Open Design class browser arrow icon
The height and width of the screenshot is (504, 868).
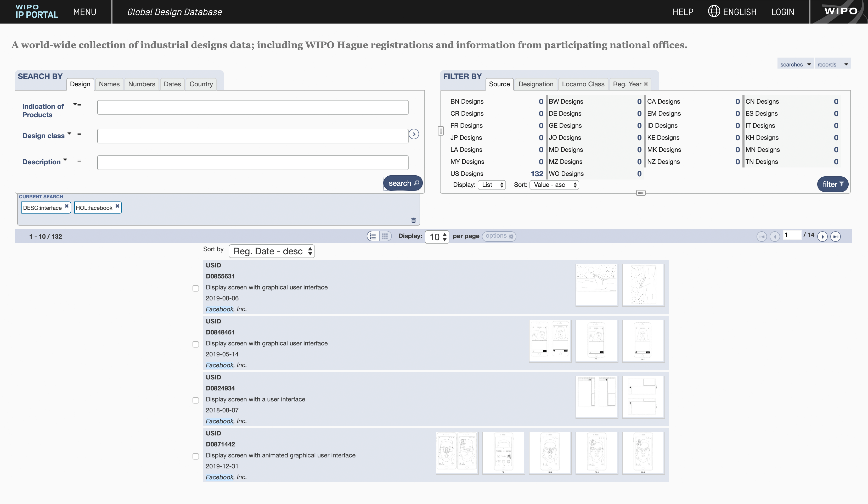click(414, 134)
